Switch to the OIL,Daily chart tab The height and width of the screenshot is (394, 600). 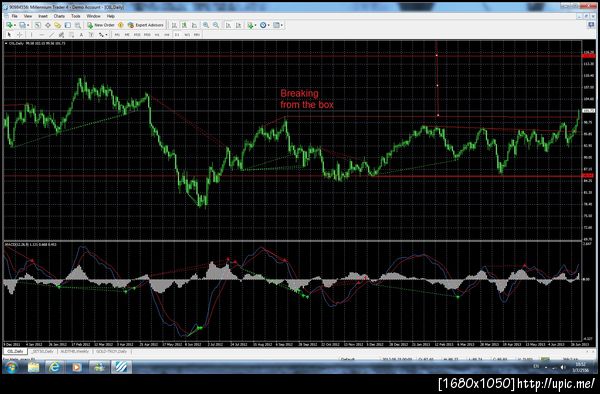coord(16,351)
